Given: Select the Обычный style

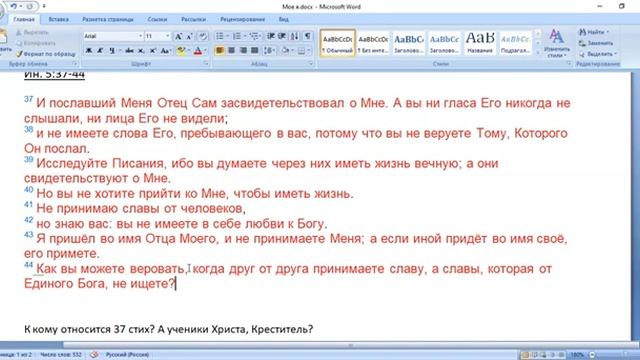Looking at the screenshot, I should pyautogui.click(x=338, y=43).
